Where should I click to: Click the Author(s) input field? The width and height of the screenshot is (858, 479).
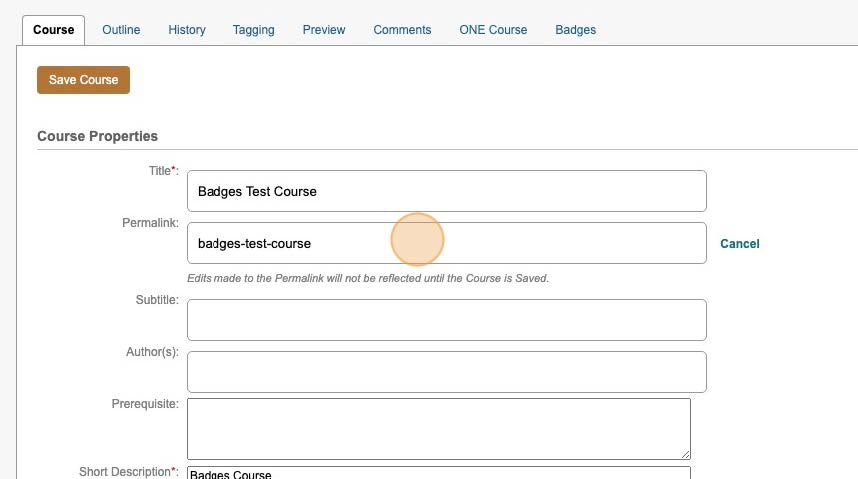point(447,372)
